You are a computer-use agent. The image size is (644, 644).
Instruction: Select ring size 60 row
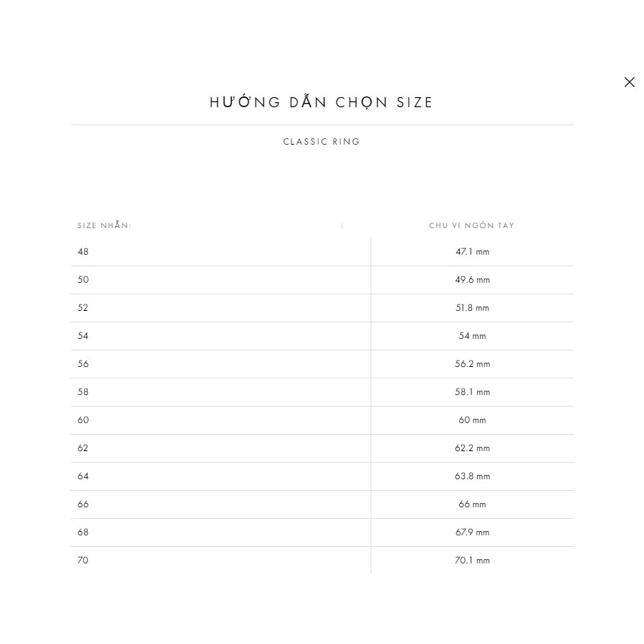(x=83, y=420)
